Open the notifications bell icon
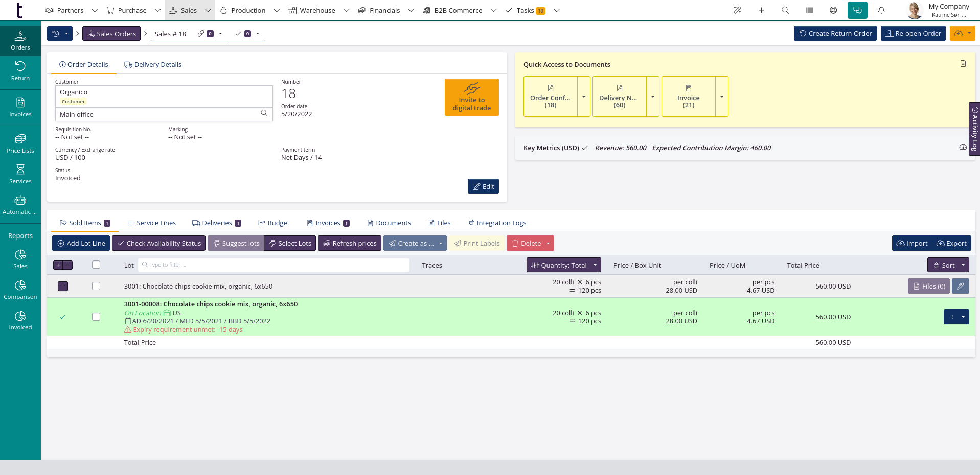 click(881, 10)
